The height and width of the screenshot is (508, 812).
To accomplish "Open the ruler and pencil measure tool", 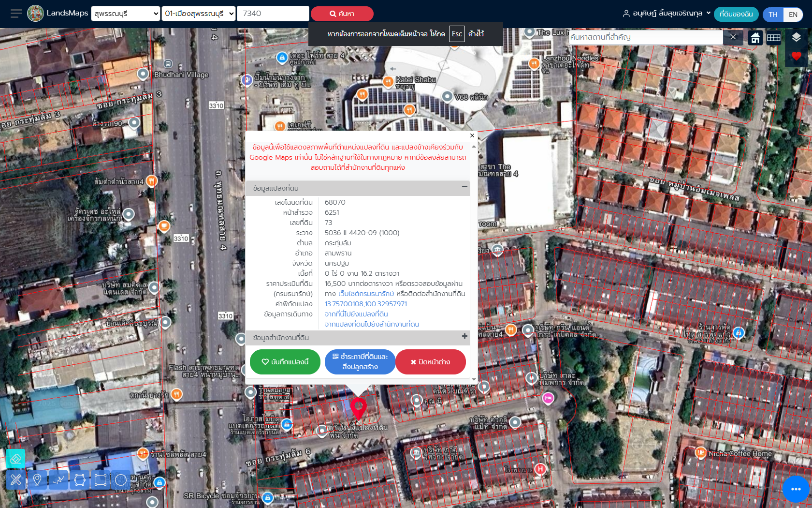I will (15, 480).
